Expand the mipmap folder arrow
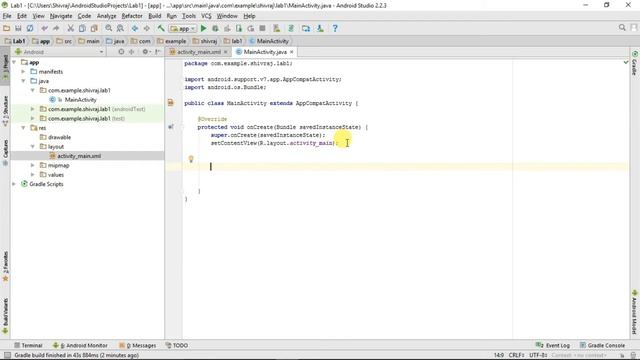The image size is (640, 360). 33,165
